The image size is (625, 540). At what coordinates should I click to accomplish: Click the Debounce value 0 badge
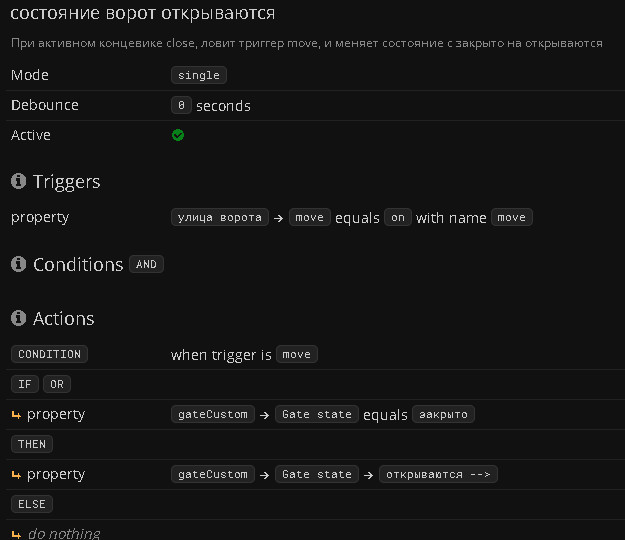coord(181,105)
